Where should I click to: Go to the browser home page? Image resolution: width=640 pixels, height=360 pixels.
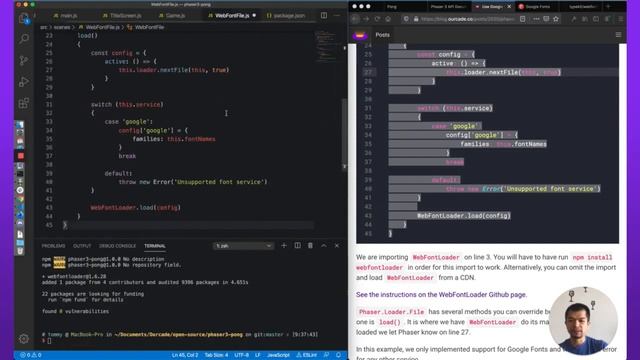click(388, 19)
